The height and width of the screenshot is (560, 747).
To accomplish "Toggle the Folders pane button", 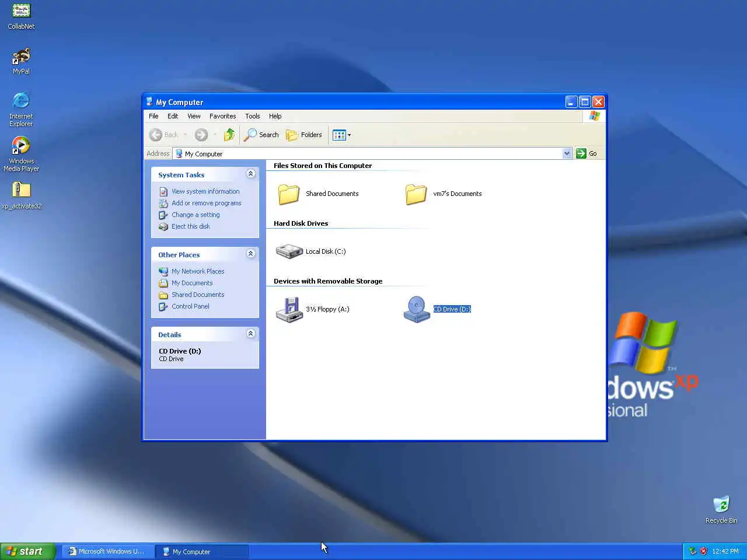I will pyautogui.click(x=304, y=135).
